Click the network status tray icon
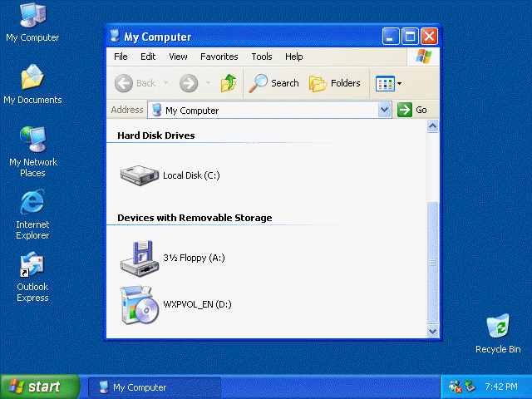 pos(456,387)
